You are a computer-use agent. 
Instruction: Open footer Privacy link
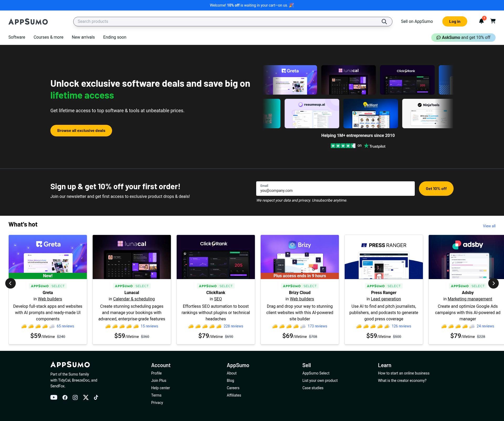click(157, 403)
